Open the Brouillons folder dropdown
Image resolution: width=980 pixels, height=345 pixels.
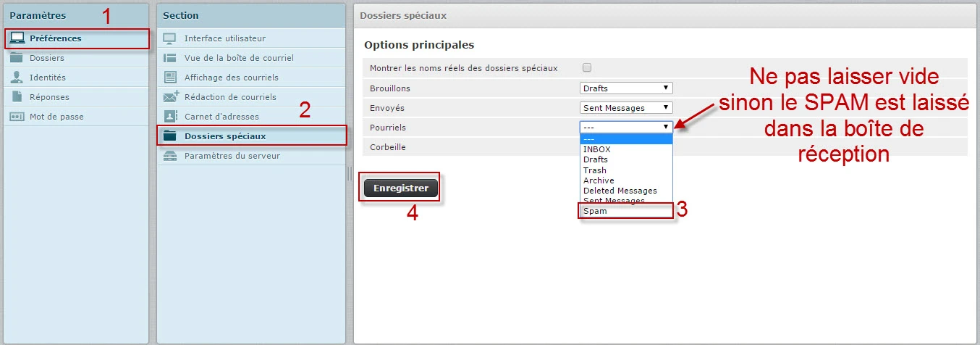(626, 88)
